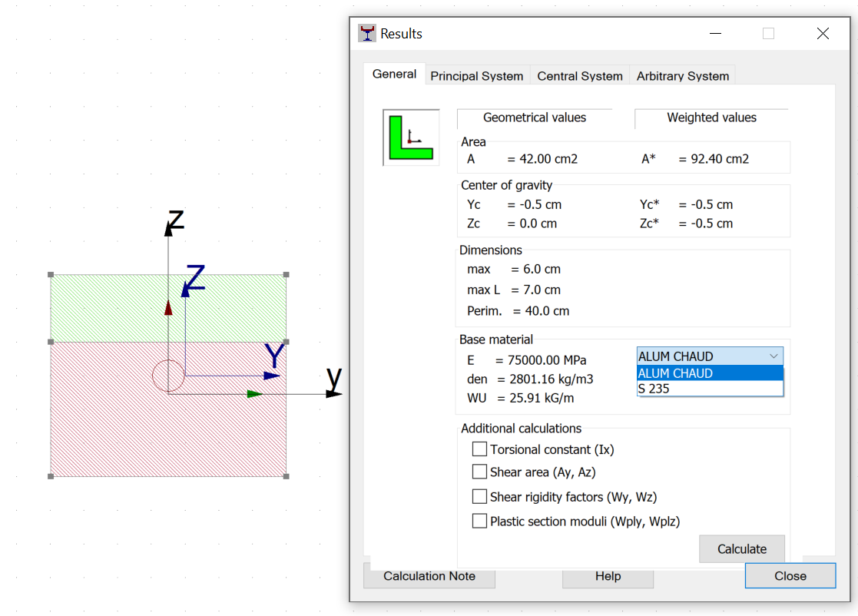Click the black y axis label
This screenshot has height=616, width=858.
pyautogui.click(x=334, y=378)
